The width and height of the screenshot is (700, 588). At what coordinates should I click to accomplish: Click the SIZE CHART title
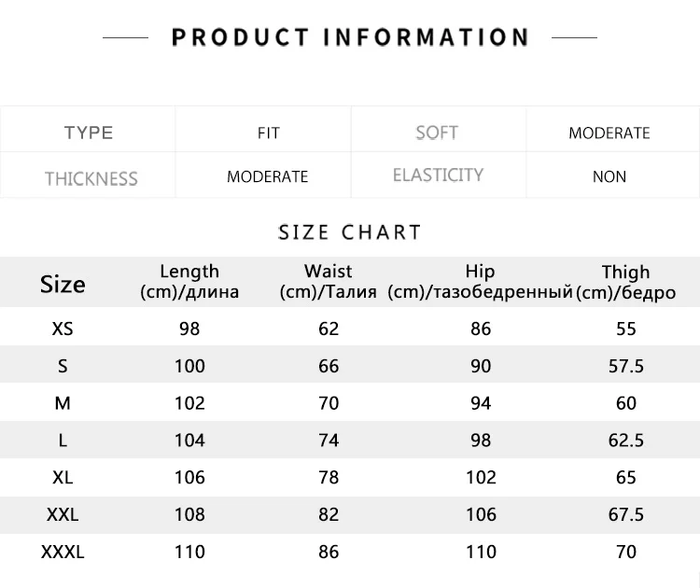click(x=350, y=232)
